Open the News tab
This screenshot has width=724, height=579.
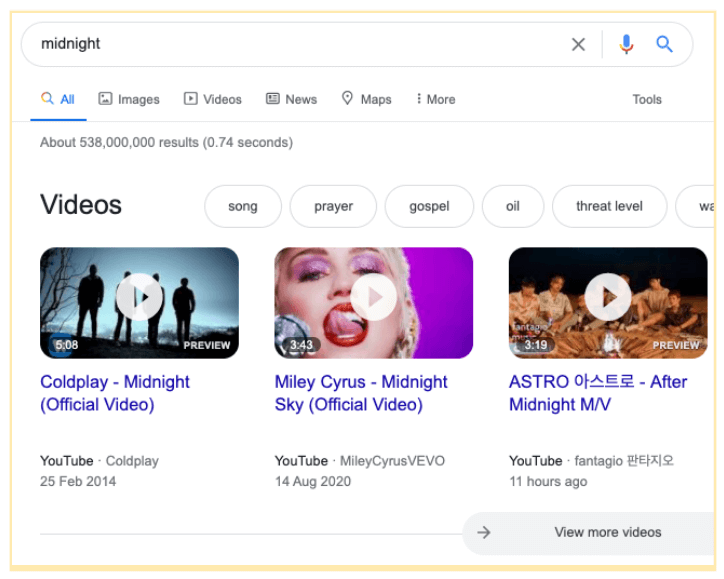click(x=291, y=99)
